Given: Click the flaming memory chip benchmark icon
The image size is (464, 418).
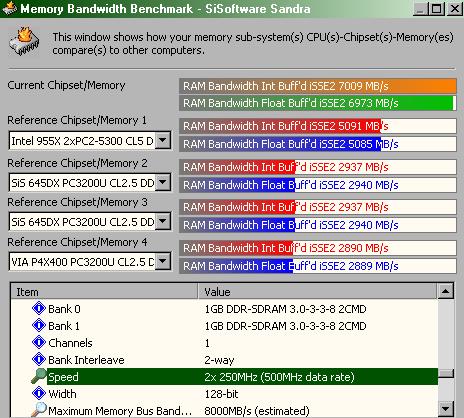Looking at the screenshot, I should click(x=24, y=42).
